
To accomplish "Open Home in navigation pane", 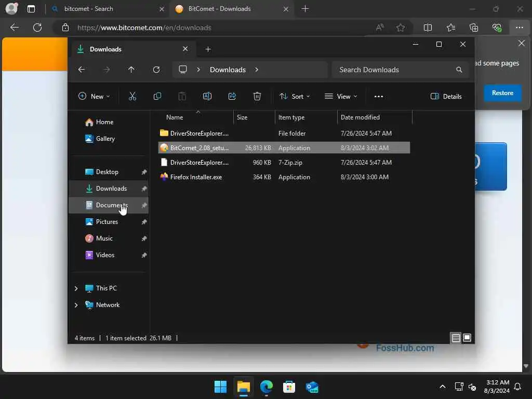I will (x=109, y=122).
